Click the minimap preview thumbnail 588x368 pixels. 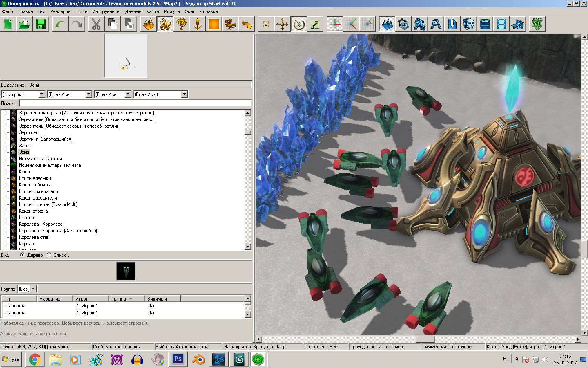pos(126,56)
